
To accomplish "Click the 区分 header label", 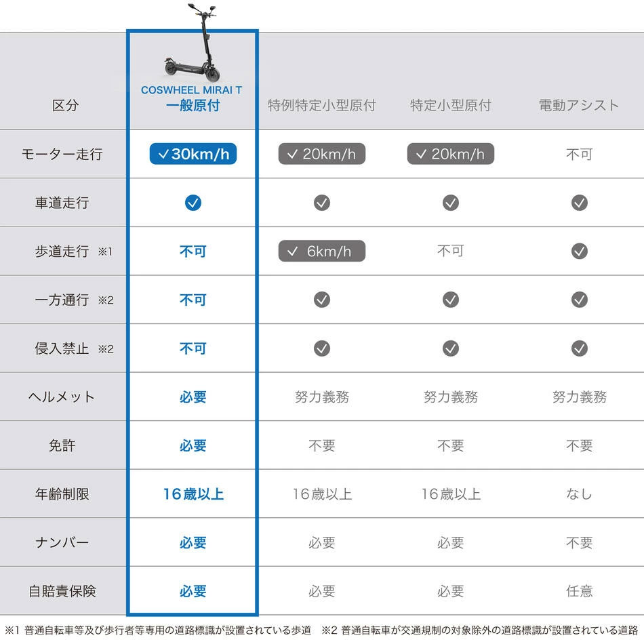I will click(x=65, y=106).
